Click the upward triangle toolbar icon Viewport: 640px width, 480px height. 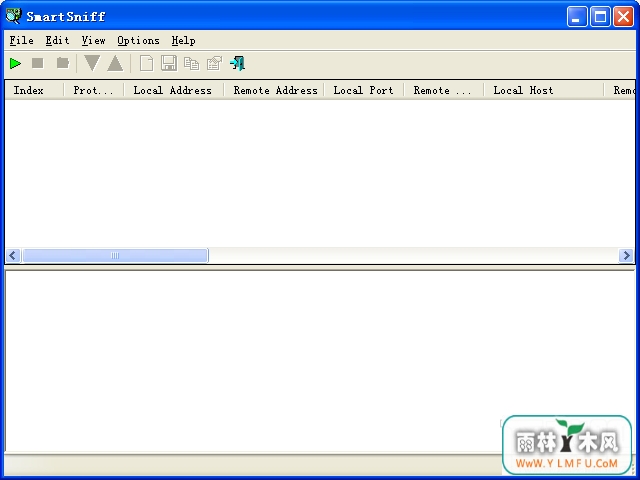click(115, 63)
